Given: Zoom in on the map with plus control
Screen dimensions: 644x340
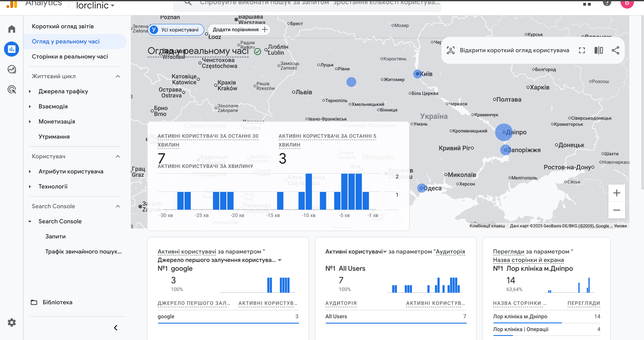Looking at the screenshot, I should coord(617,193).
